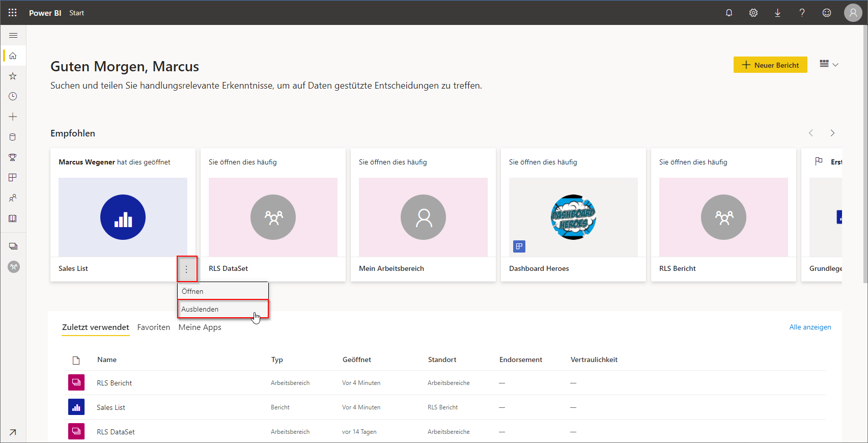Click the 'vor 14 Tagen' opened time
This screenshot has height=443, width=868.
(x=359, y=432)
